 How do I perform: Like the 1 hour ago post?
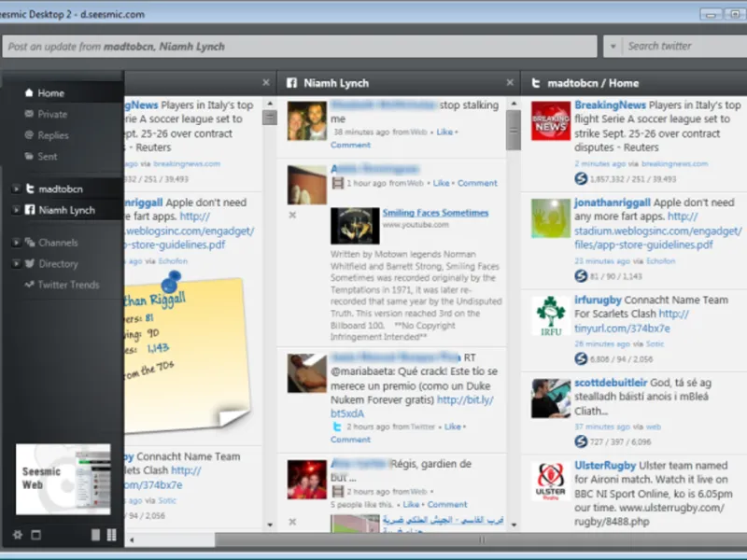(441, 183)
